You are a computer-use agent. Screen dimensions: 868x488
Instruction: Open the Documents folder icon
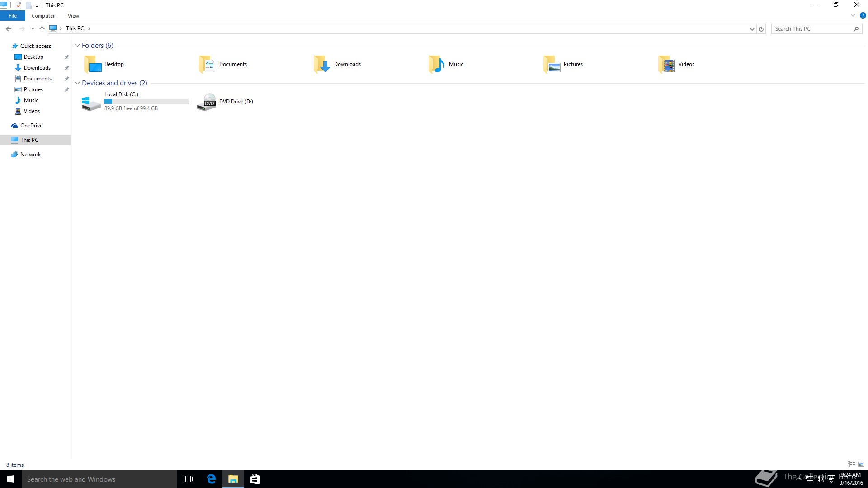click(x=207, y=64)
